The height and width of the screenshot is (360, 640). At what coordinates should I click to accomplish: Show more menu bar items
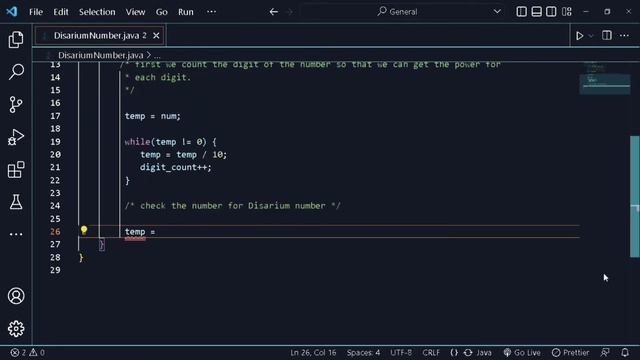(211, 12)
